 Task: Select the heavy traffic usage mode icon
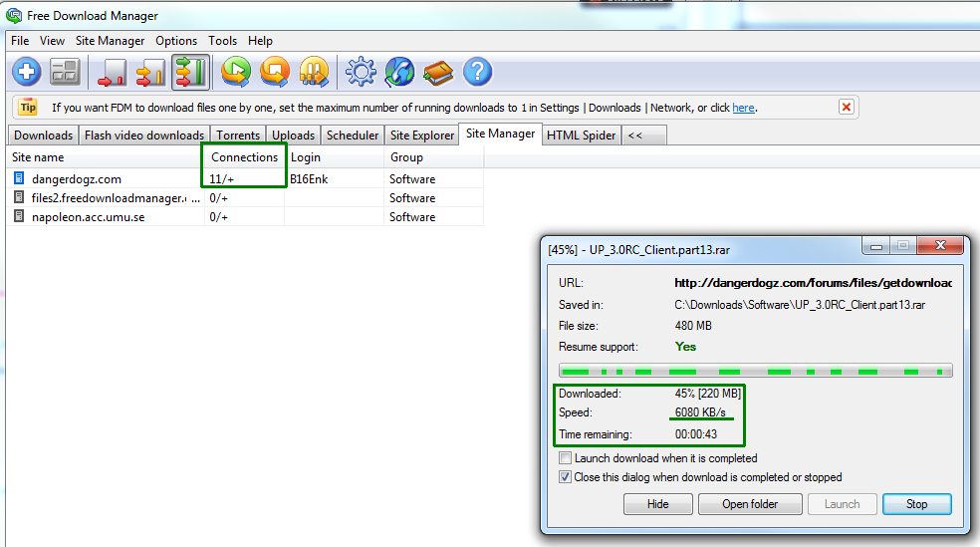pyautogui.click(x=190, y=73)
